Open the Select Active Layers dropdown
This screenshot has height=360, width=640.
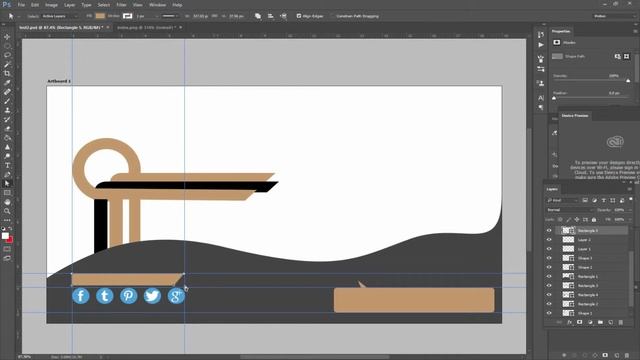pos(60,16)
